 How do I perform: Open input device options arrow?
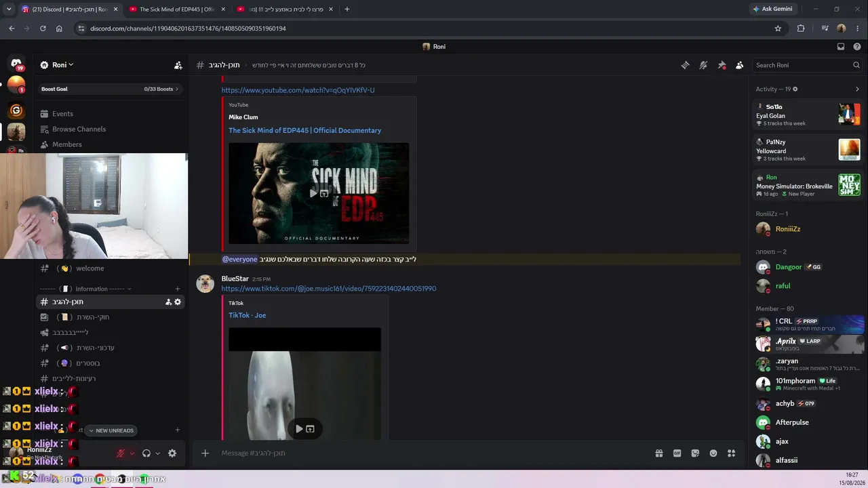[132, 453]
